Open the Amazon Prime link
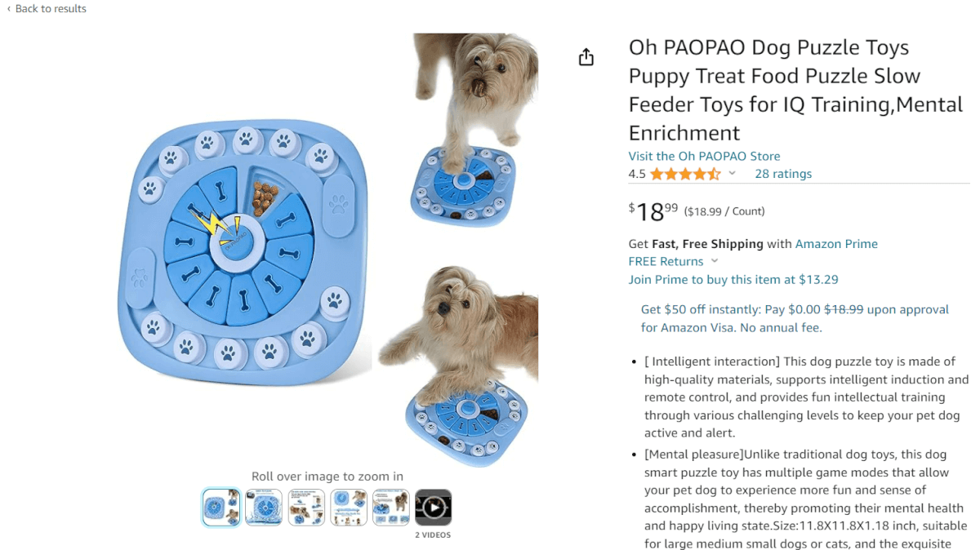The image size is (980, 550). point(836,243)
